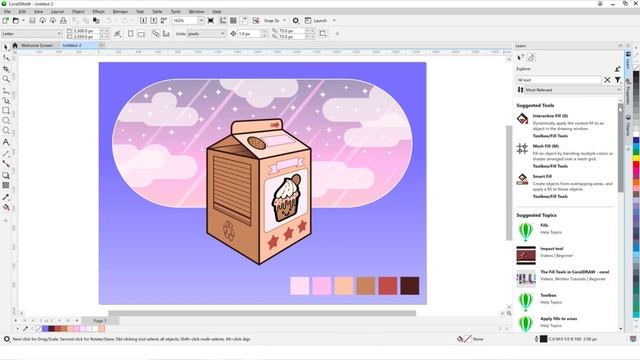The height and width of the screenshot is (360, 640).
Task: Click the New document icon
Action: click(6, 20)
